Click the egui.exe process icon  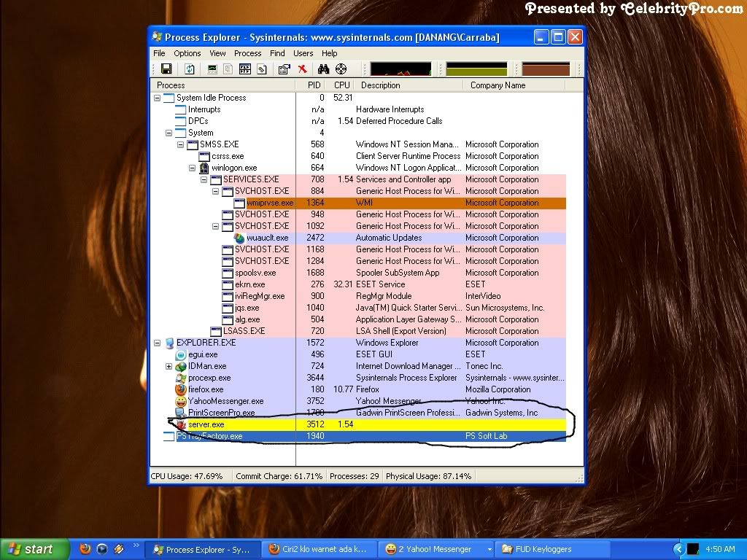181,355
